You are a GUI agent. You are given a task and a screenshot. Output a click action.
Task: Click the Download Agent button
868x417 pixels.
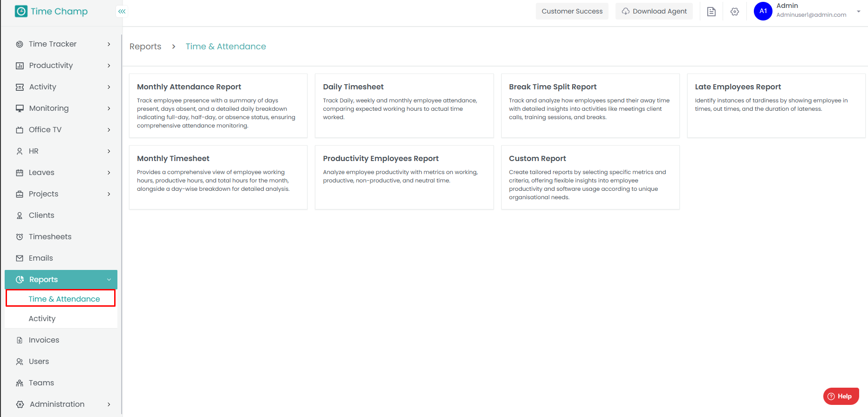click(x=654, y=11)
